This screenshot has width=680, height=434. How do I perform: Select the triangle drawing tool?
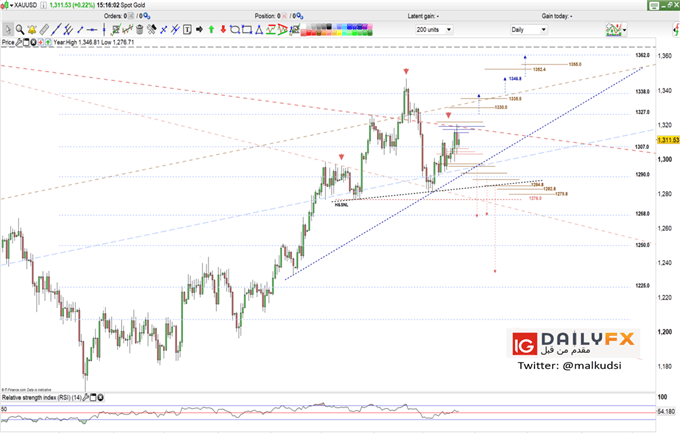coord(259,29)
